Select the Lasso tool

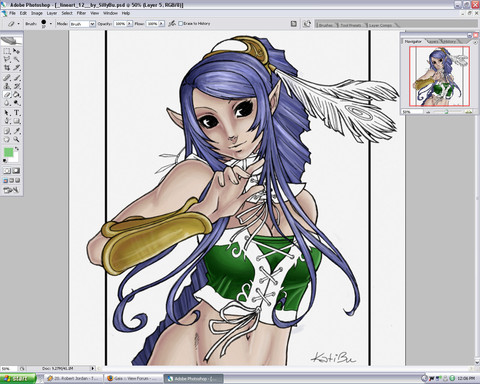(7, 59)
